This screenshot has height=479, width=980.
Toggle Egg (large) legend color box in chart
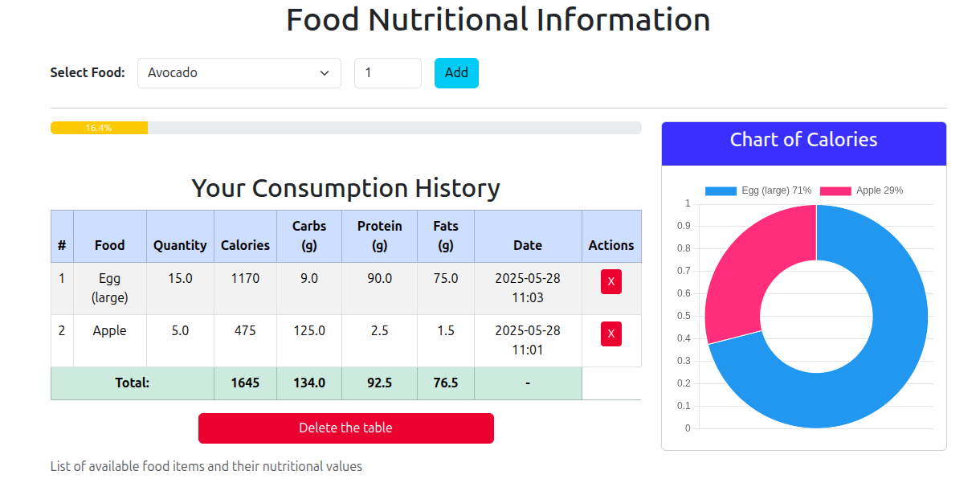[x=721, y=190]
